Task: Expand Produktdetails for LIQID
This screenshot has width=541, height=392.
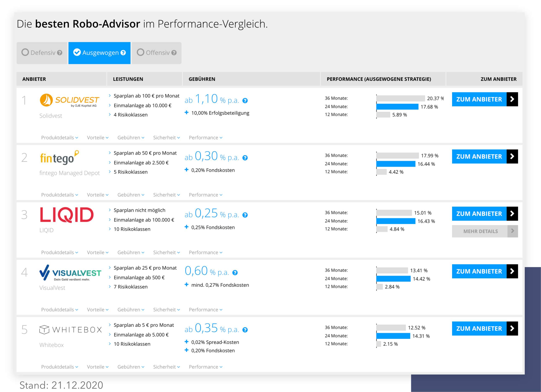Action: tap(60, 253)
